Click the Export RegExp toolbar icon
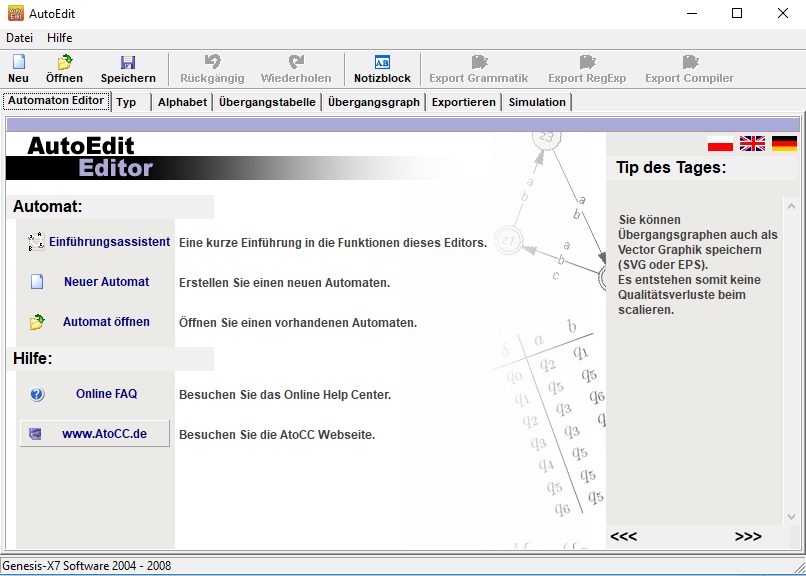The height and width of the screenshot is (576, 806). 587,68
